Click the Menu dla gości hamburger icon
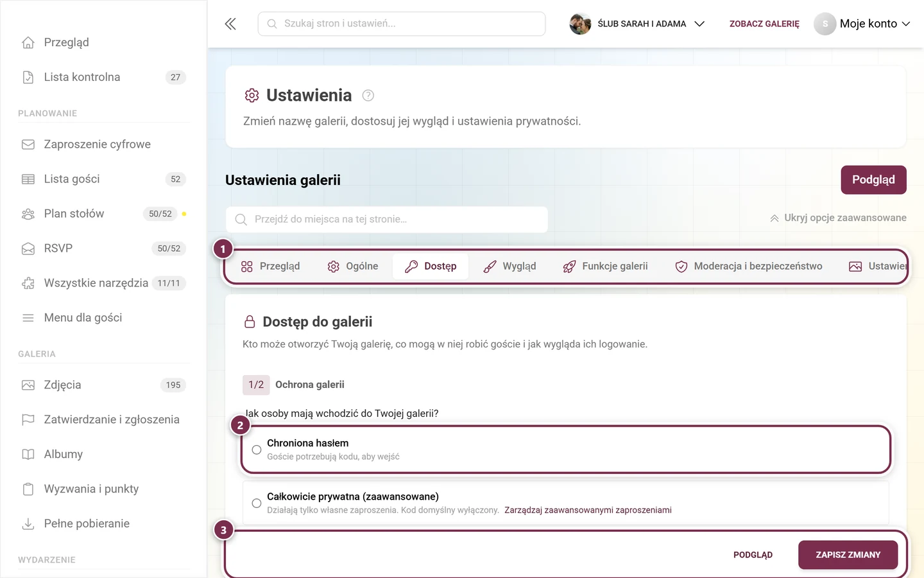This screenshot has height=578, width=924. coord(28,318)
